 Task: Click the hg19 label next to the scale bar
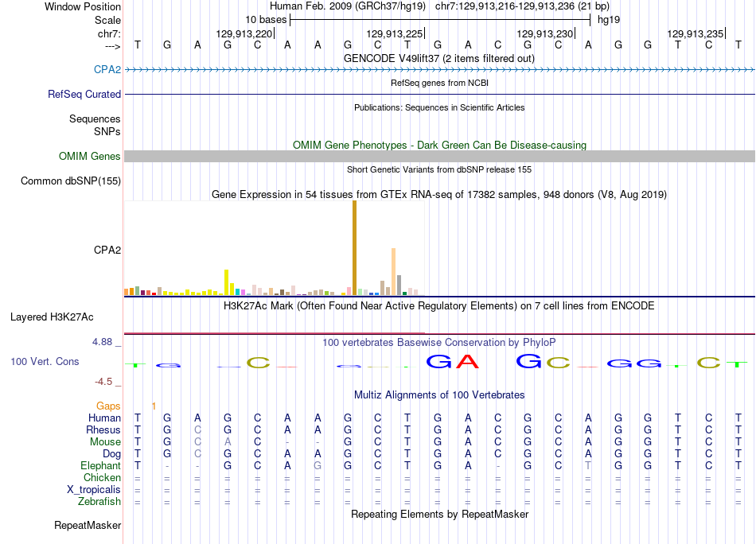(x=609, y=20)
